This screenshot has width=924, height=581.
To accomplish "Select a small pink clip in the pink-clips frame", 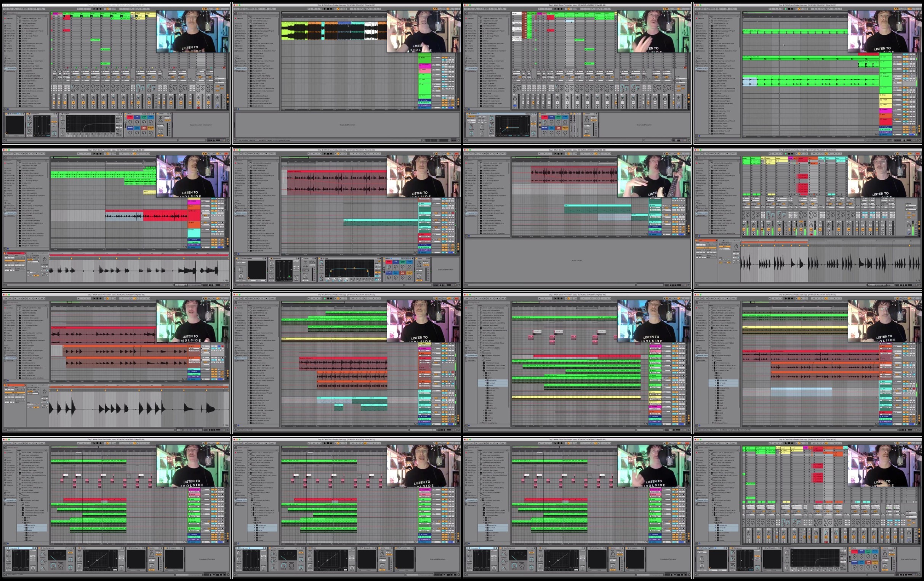I will 531,338.
